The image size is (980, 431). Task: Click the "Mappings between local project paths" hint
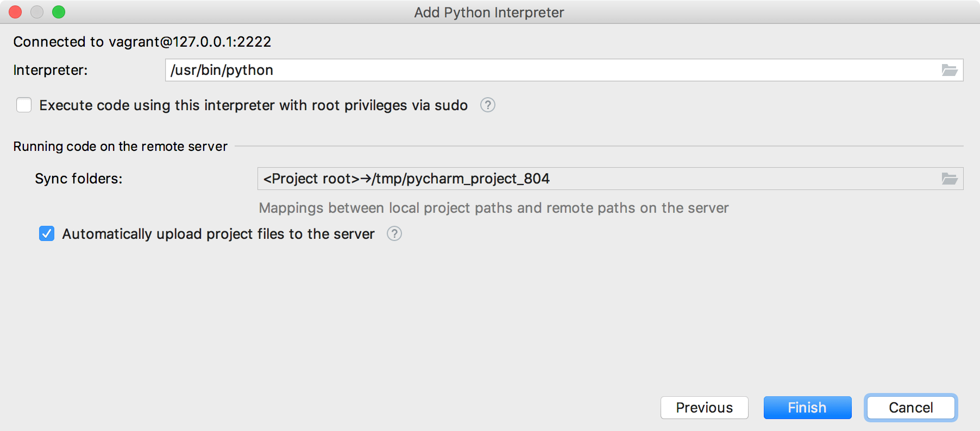[493, 208]
